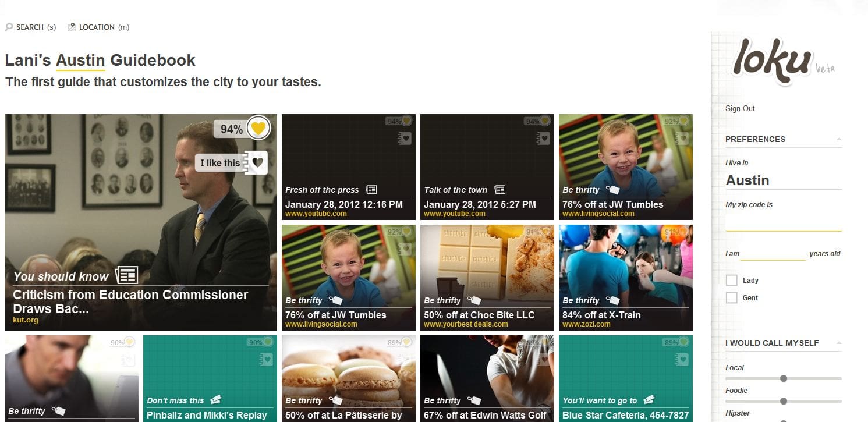
Task: Open SEARCH from the top menu
Action: (x=30, y=27)
